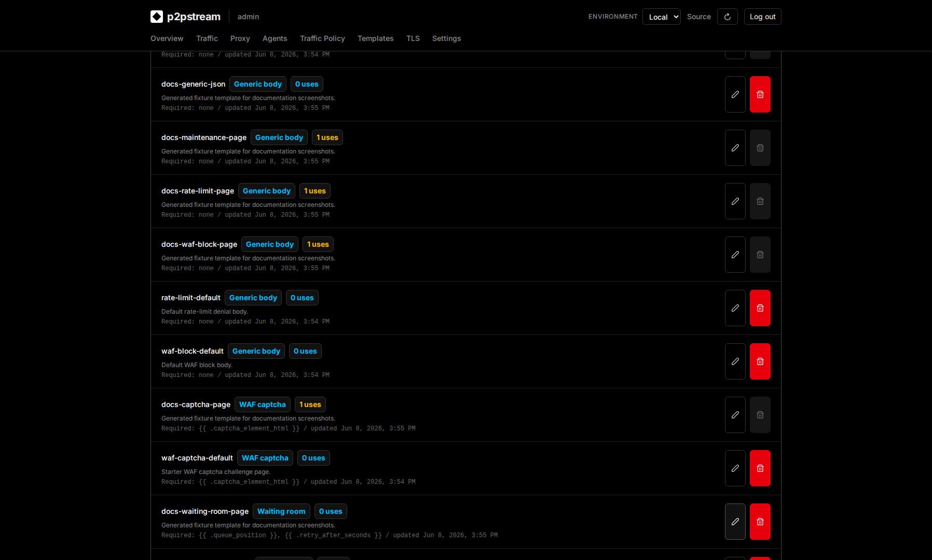
Task: Click the docs-maintenance-page template name
Action: [204, 137]
